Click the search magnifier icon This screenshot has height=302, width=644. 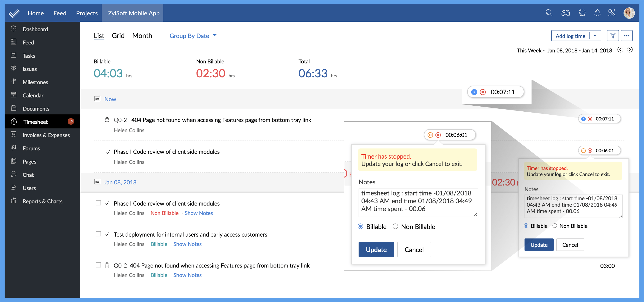click(549, 13)
